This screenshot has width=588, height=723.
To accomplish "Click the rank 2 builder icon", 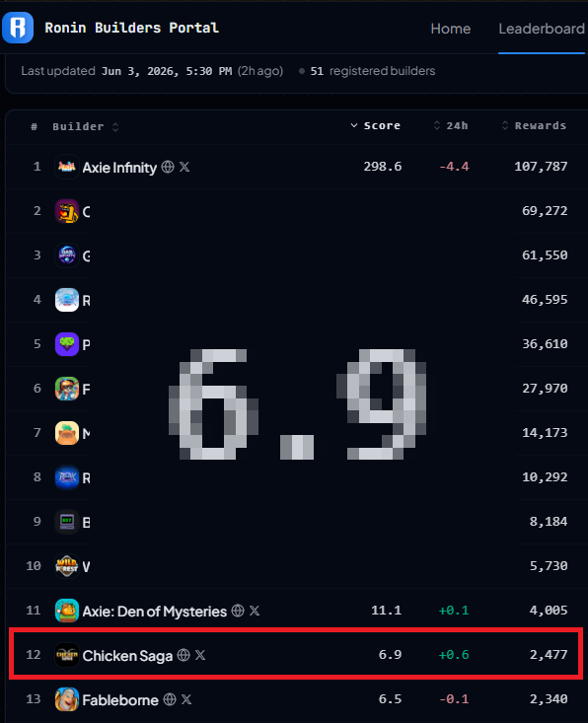I will [x=67, y=211].
